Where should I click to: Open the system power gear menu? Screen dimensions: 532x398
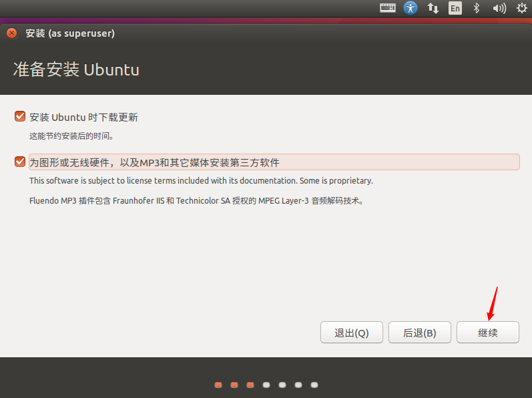(521, 8)
